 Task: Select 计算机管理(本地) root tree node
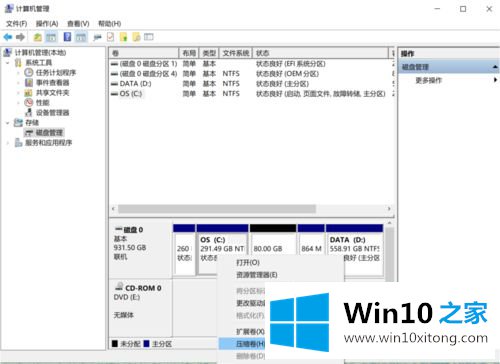(40, 53)
